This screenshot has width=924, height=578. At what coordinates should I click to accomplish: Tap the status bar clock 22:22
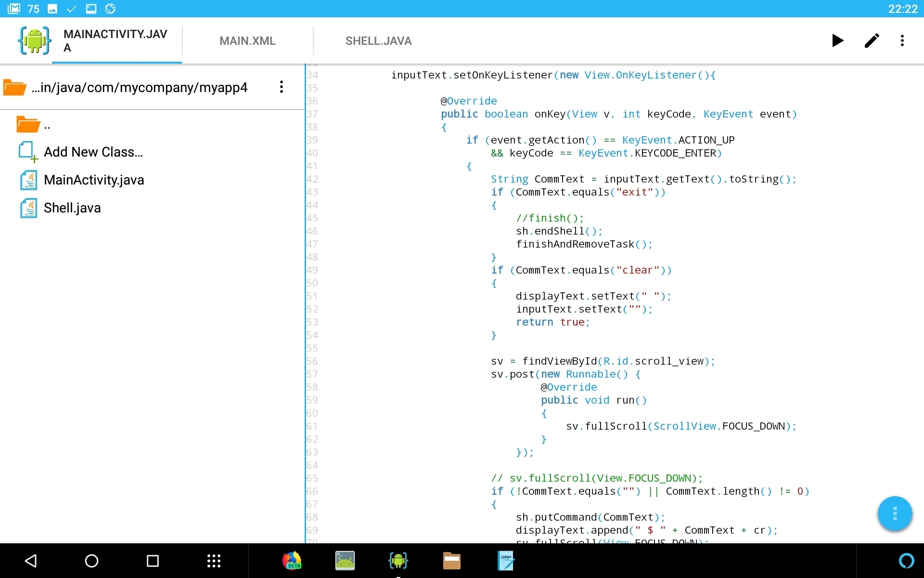click(903, 9)
